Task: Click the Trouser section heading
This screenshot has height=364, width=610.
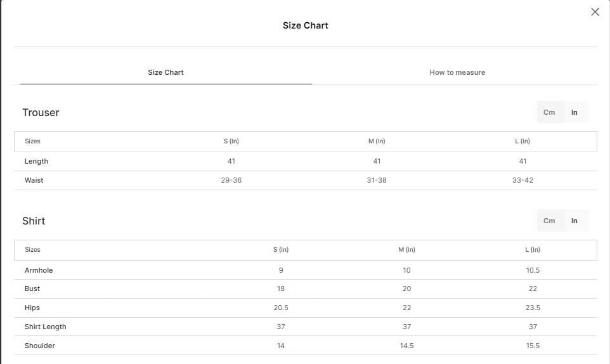Action: 41,112
